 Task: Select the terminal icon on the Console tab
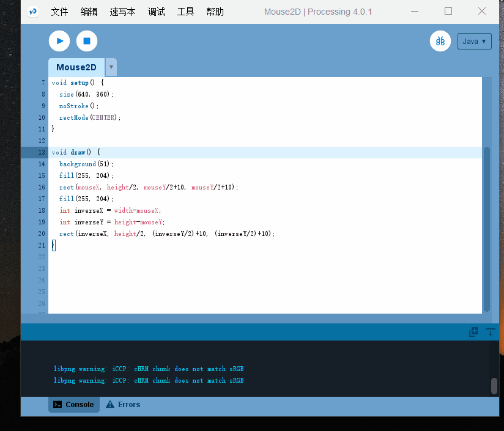click(x=58, y=404)
